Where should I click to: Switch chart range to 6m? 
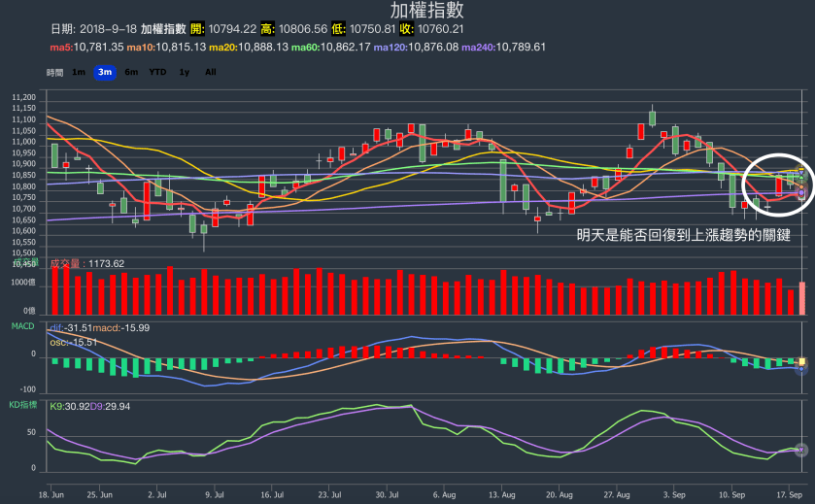[131, 72]
